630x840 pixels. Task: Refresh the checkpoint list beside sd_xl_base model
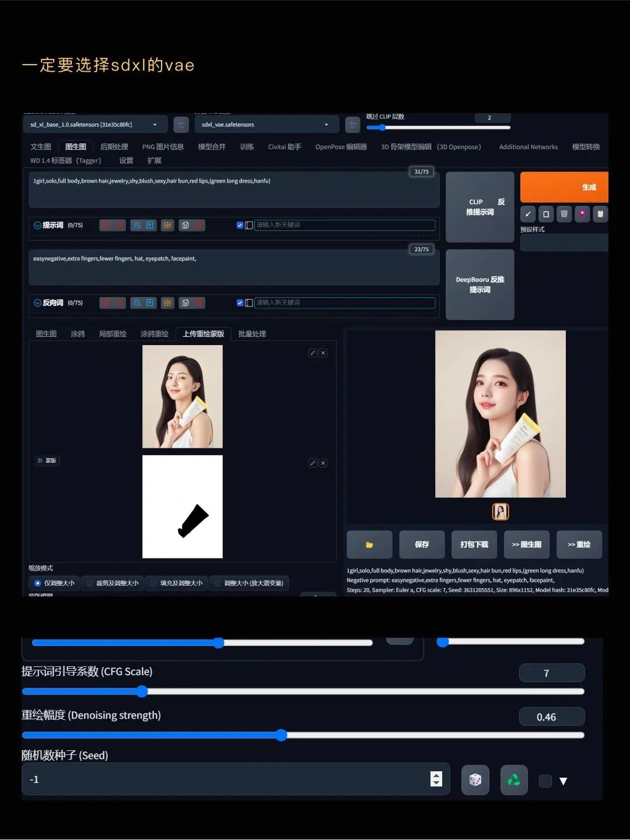[x=181, y=125]
